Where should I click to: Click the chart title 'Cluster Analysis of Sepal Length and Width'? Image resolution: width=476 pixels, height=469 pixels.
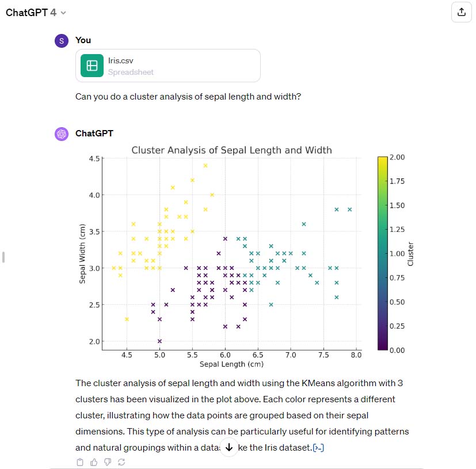point(231,150)
